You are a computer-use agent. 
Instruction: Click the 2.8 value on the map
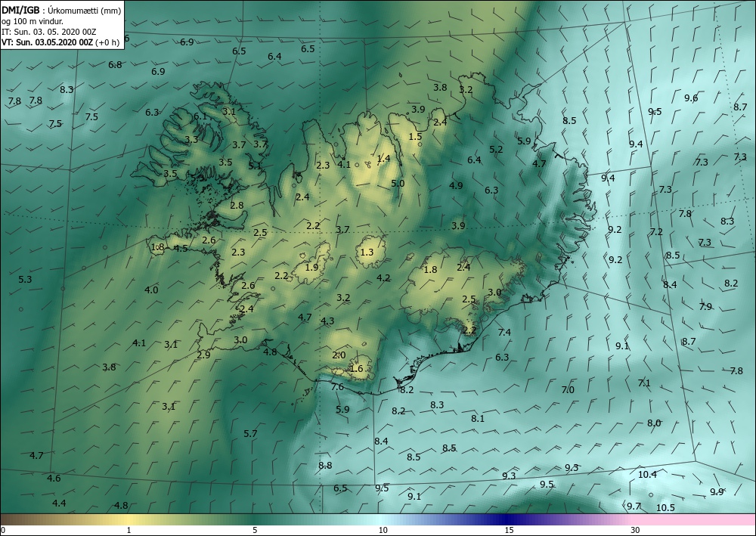coord(237,206)
